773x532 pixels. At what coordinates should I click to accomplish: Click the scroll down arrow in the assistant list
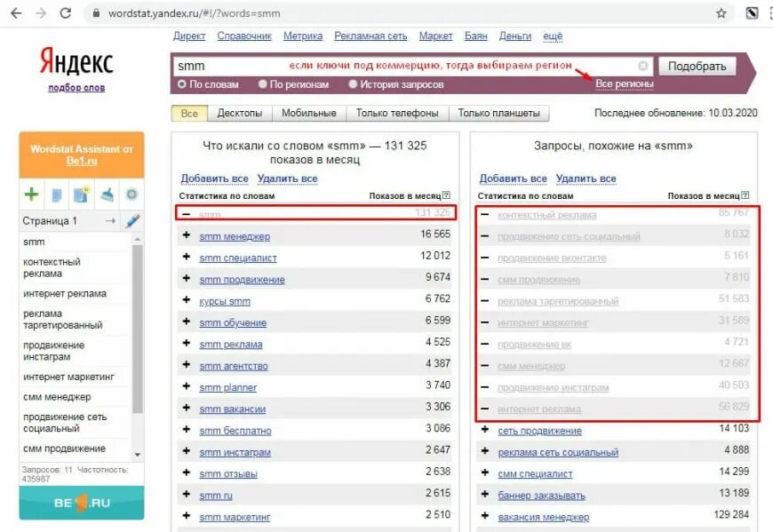pyautogui.click(x=138, y=454)
